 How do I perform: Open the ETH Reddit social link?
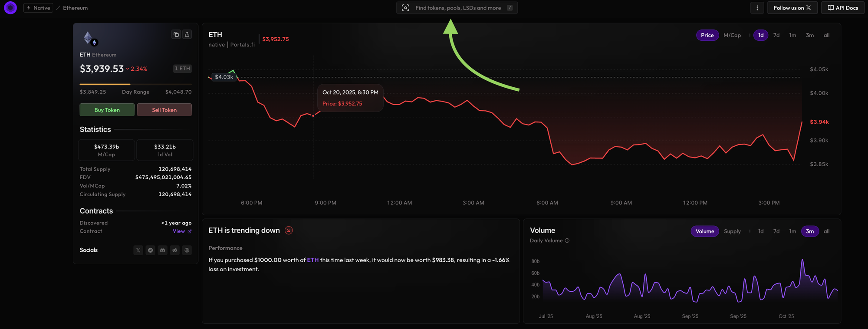click(175, 250)
